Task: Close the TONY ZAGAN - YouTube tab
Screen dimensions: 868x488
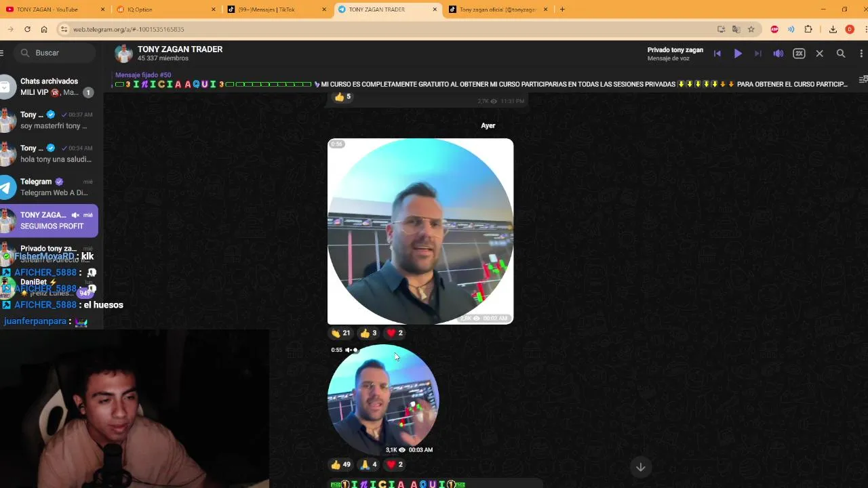Action: tap(103, 9)
